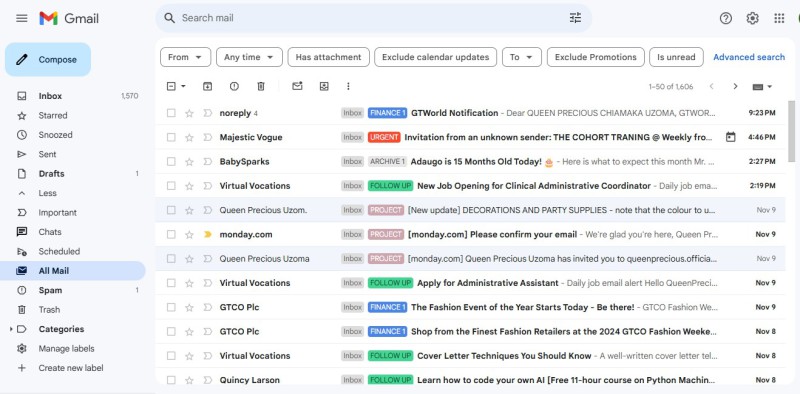Open the Support help icon
This screenshot has height=394, width=800.
pyautogui.click(x=726, y=18)
